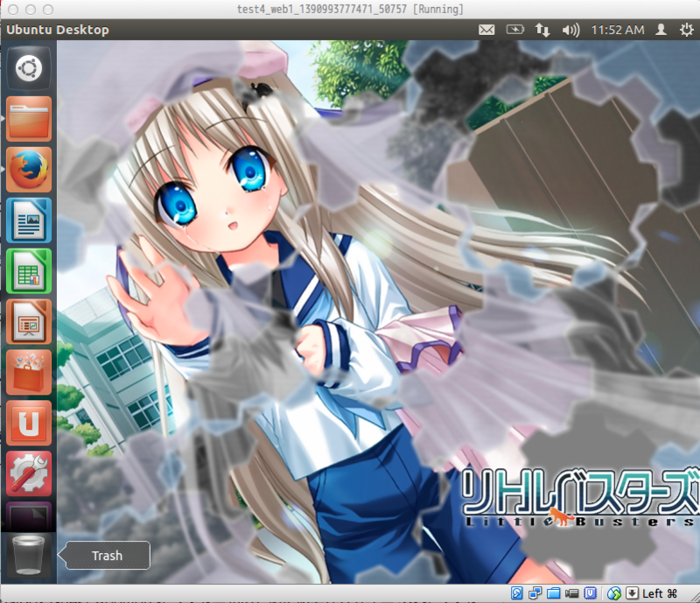Click the Trash tooltip label
Screen dimensions: 700x603
point(107,556)
